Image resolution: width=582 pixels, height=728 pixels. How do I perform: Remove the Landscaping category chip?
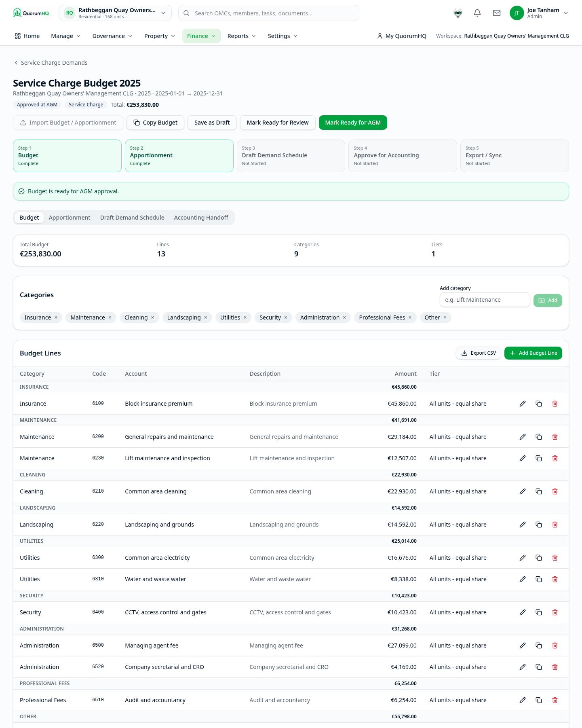(x=206, y=317)
